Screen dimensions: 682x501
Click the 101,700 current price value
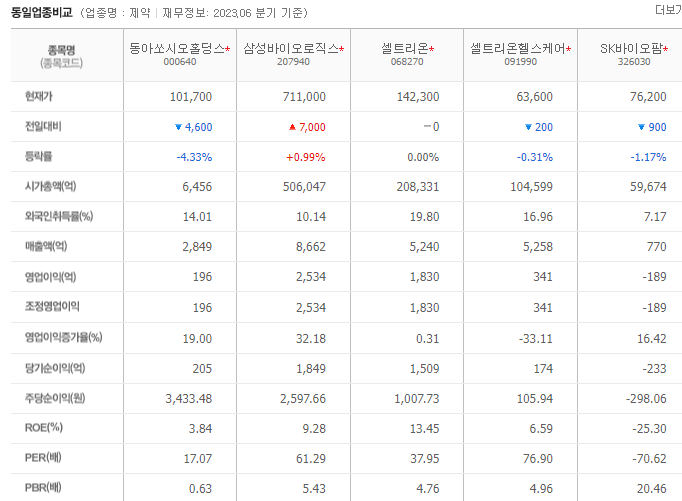[x=191, y=97]
